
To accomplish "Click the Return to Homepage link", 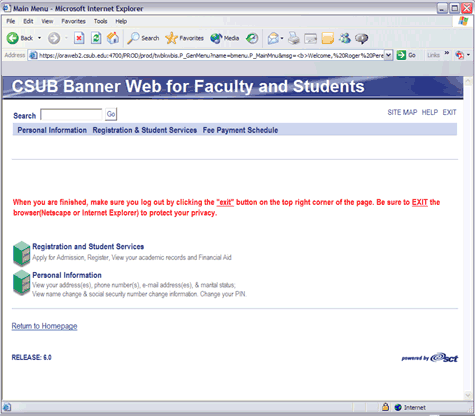I will 44,326.
